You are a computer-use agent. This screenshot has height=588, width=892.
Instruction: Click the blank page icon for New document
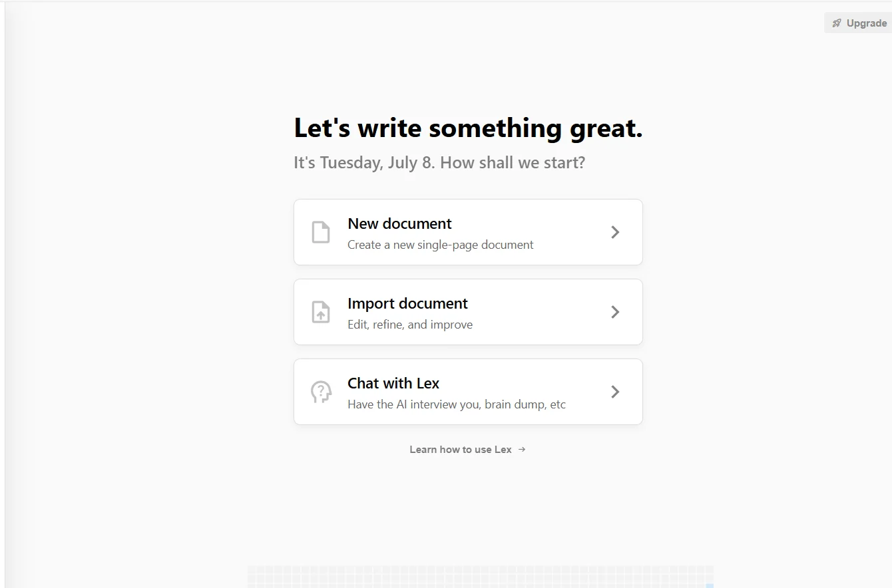coord(321,232)
